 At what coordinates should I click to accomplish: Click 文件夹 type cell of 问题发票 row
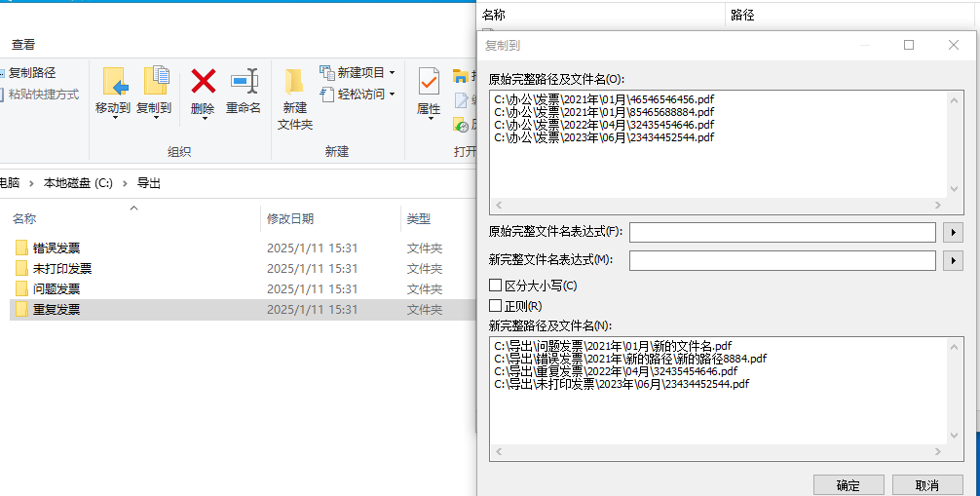425,289
